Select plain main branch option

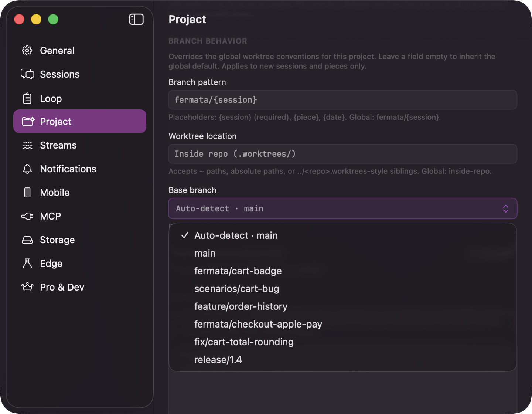(x=343, y=253)
